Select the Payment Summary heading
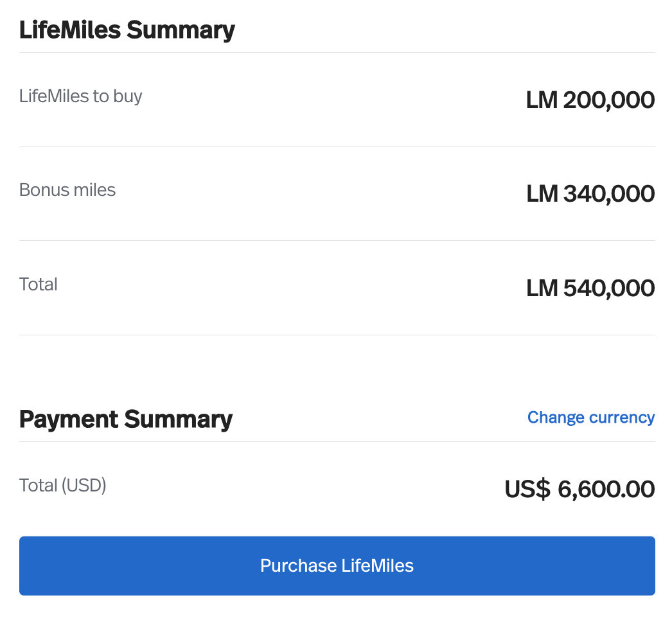672x618 pixels. click(x=126, y=419)
